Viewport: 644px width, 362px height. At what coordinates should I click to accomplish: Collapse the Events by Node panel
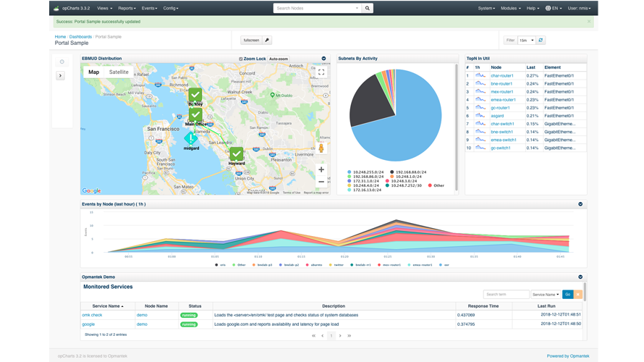point(580,204)
